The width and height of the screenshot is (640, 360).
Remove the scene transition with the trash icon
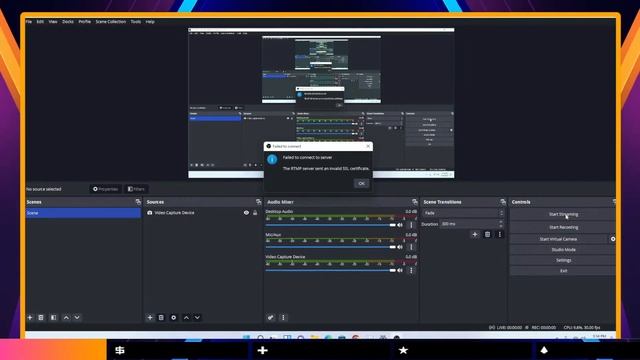point(487,234)
